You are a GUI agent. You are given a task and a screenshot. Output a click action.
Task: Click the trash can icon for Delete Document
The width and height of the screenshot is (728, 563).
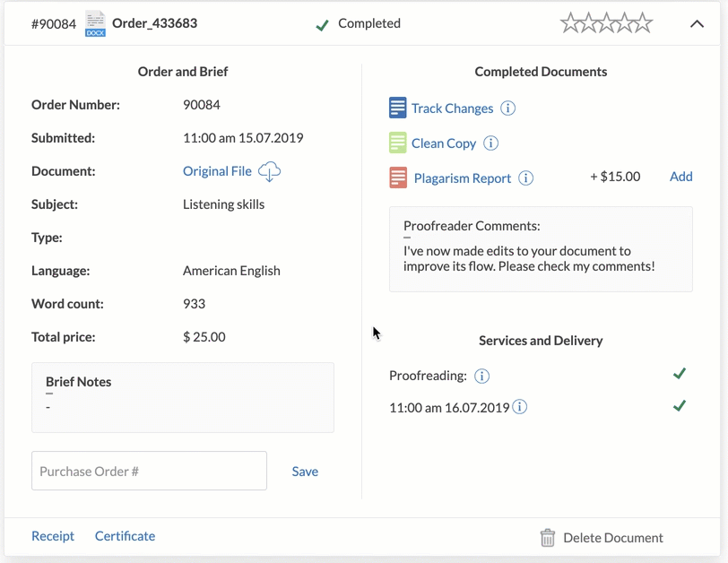coord(548,538)
